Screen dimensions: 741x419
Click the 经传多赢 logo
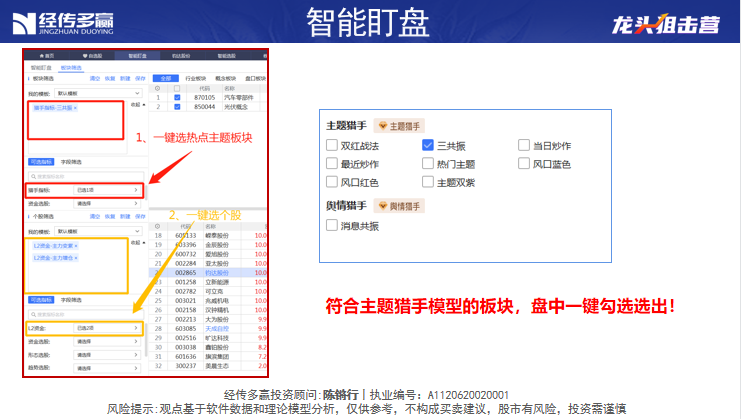click(x=63, y=23)
